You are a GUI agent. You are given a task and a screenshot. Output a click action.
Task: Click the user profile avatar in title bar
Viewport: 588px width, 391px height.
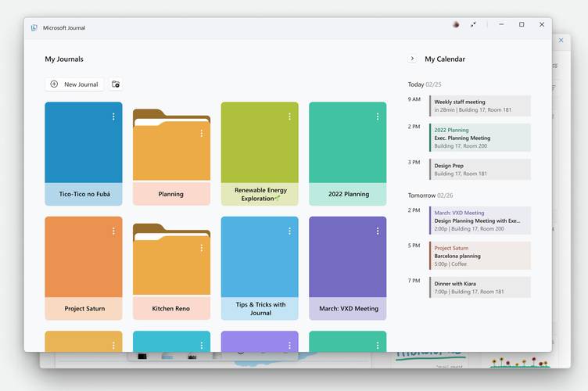[x=456, y=25]
